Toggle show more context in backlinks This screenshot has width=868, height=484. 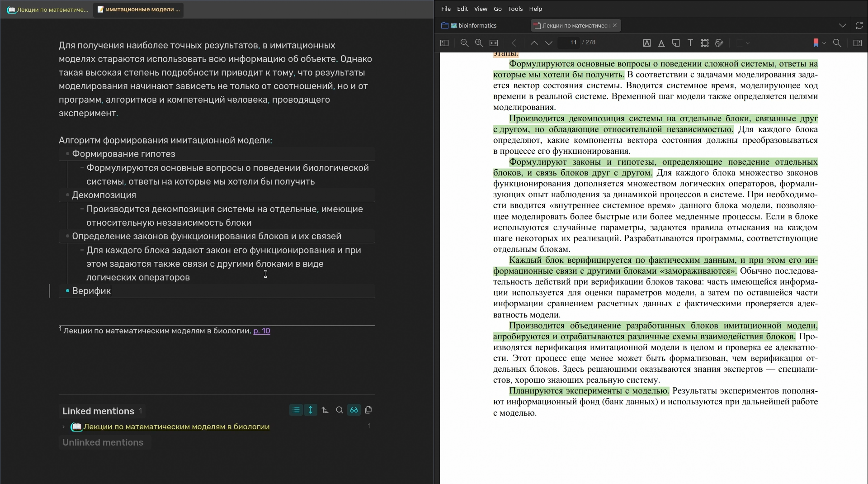(311, 410)
